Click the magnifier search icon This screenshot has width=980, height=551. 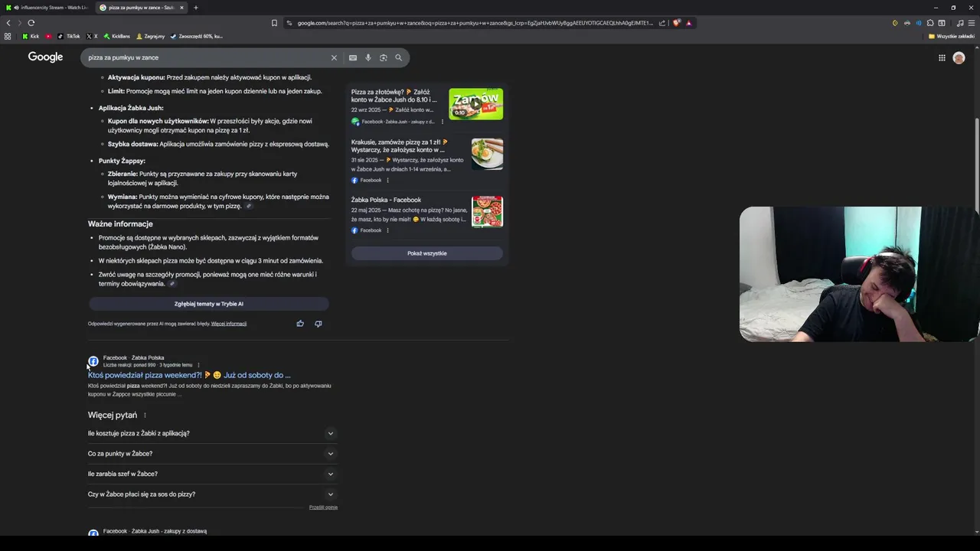pos(398,57)
